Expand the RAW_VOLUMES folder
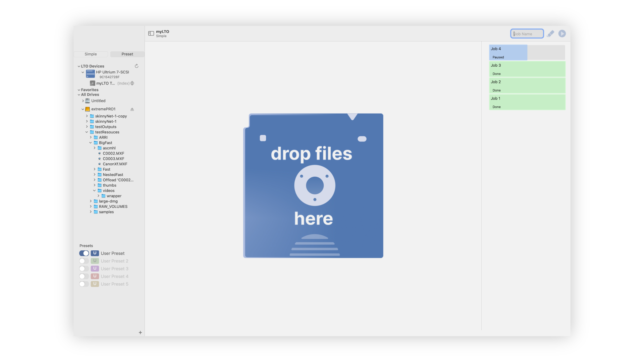Viewport: 644px width, 362px height. (x=90, y=206)
